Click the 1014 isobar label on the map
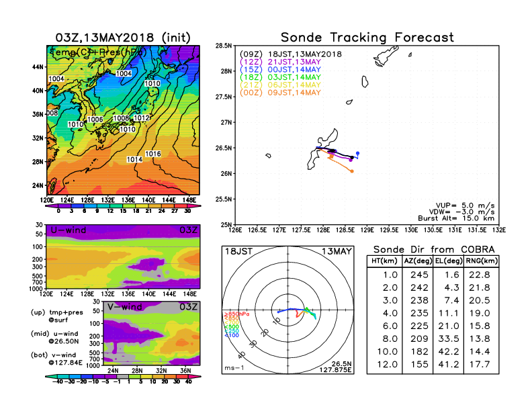 click(135, 160)
